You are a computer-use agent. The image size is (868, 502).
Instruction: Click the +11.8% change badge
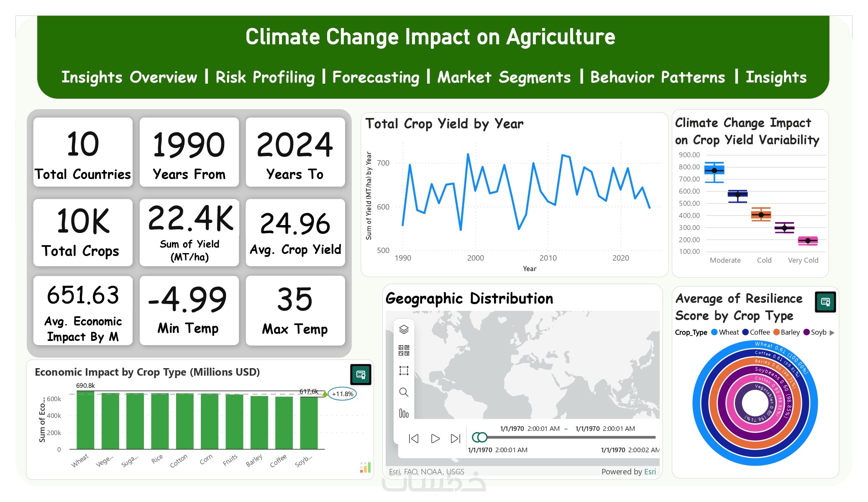click(343, 394)
